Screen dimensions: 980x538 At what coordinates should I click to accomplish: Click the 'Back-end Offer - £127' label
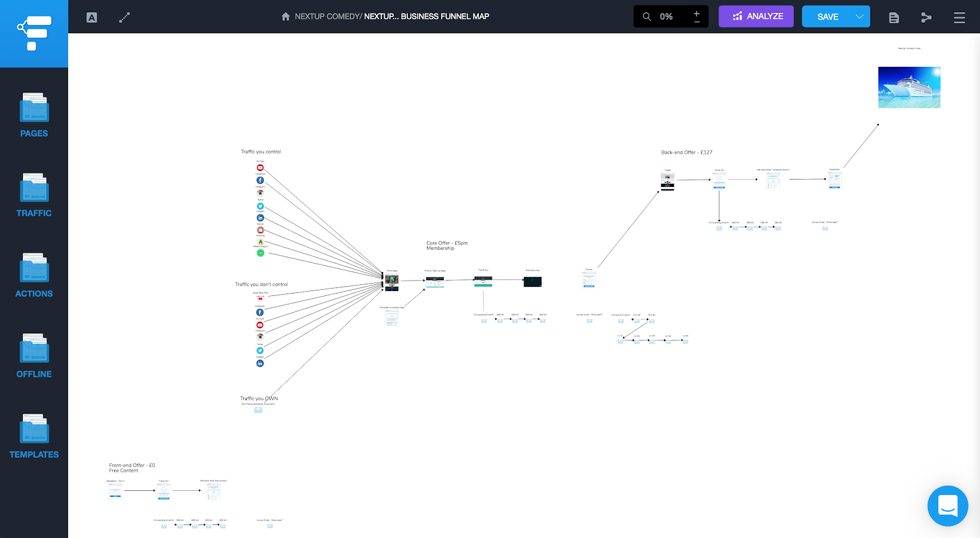(687, 153)
